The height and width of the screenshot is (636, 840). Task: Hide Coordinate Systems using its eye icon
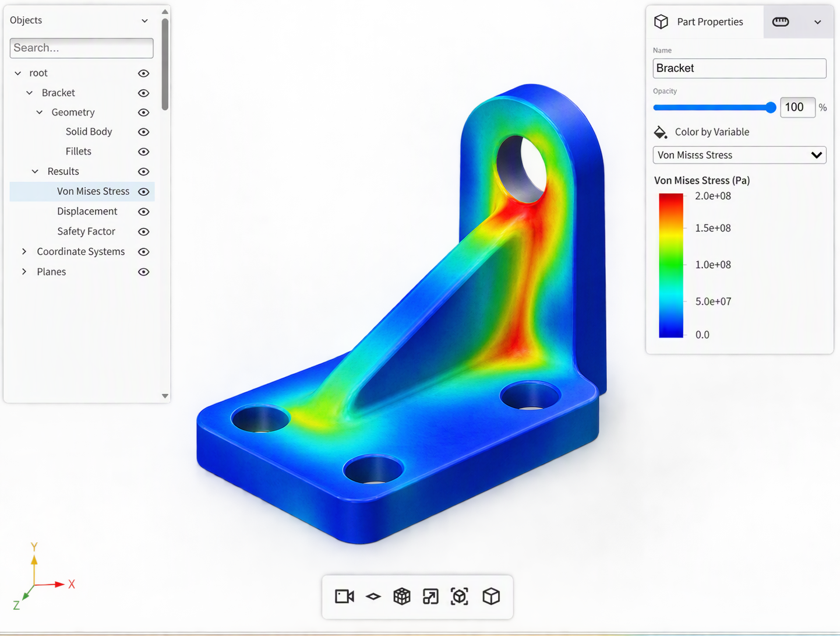point(144,252)
